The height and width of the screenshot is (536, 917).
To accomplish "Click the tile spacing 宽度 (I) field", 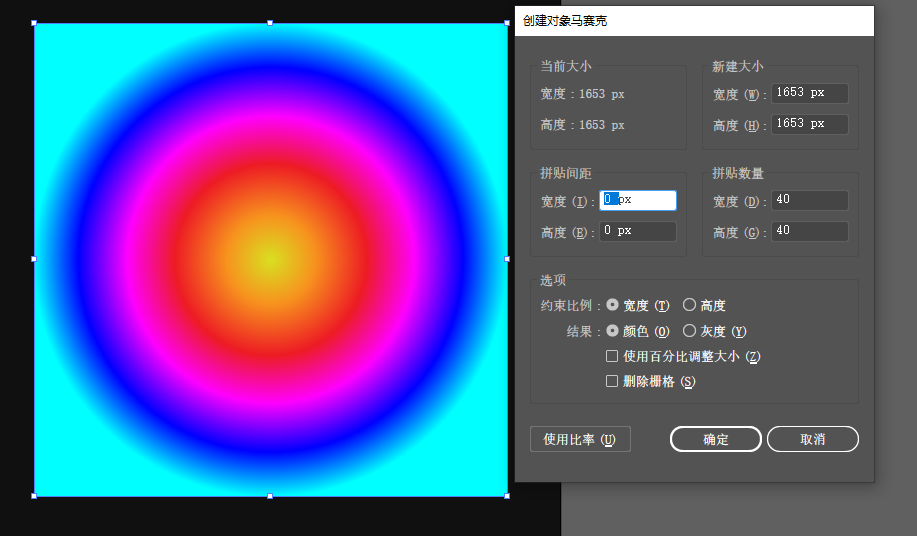I will click(x=638, y=200).
